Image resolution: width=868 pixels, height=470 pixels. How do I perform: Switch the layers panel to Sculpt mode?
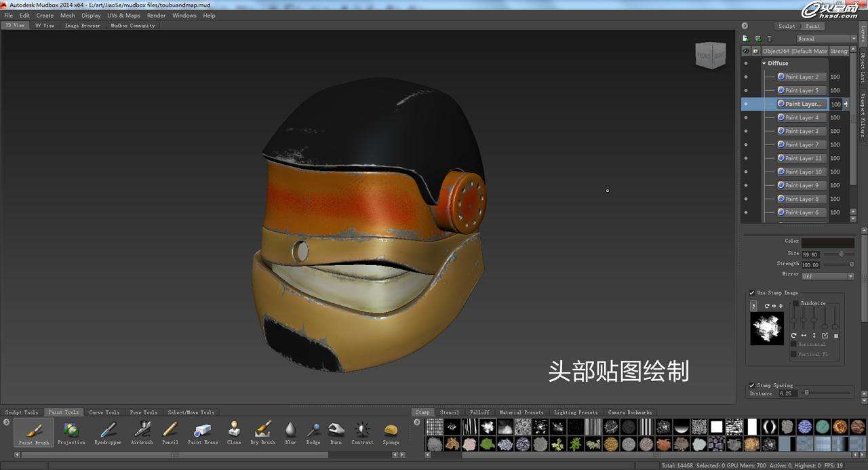(787, 26)
